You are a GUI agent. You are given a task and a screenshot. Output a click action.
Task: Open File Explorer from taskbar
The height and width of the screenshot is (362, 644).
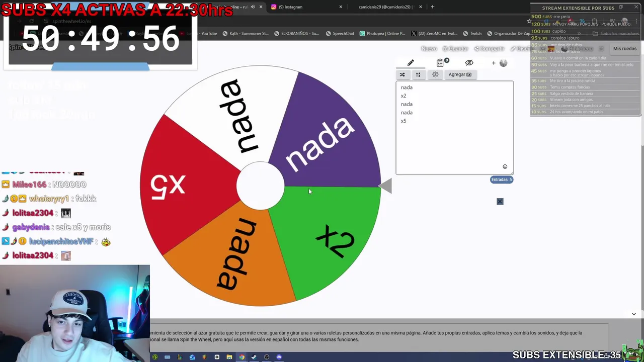click(229, 357)
